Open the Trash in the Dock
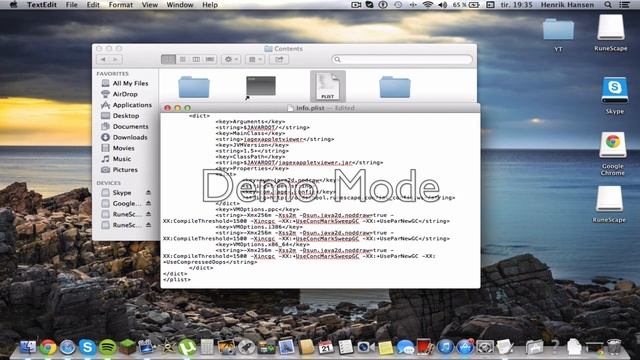The height and width of the screenshot is (360, 640). [614, 347]
